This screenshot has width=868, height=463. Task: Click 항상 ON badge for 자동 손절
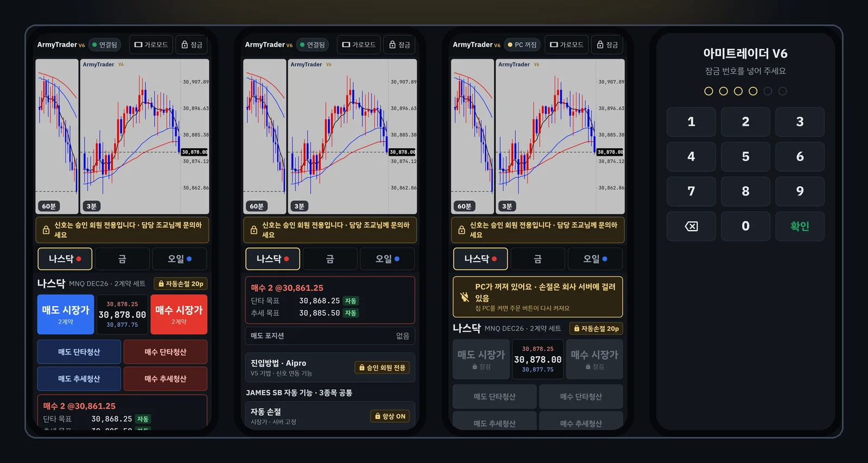390,416
